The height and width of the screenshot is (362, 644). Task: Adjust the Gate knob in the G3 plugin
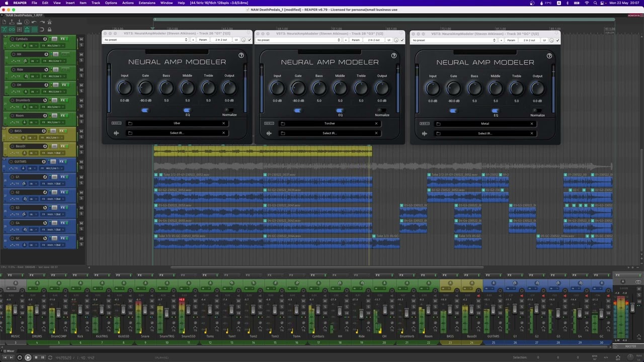298,88
